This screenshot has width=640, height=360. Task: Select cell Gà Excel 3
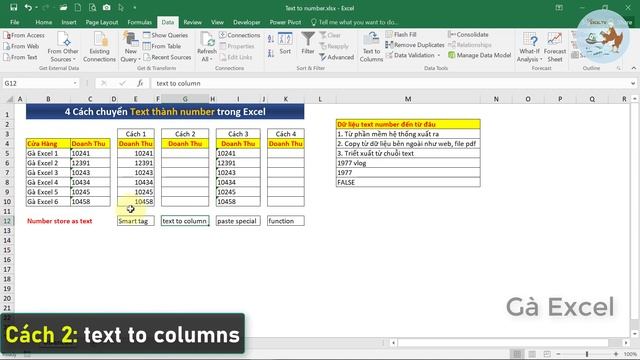pos(48,173)
